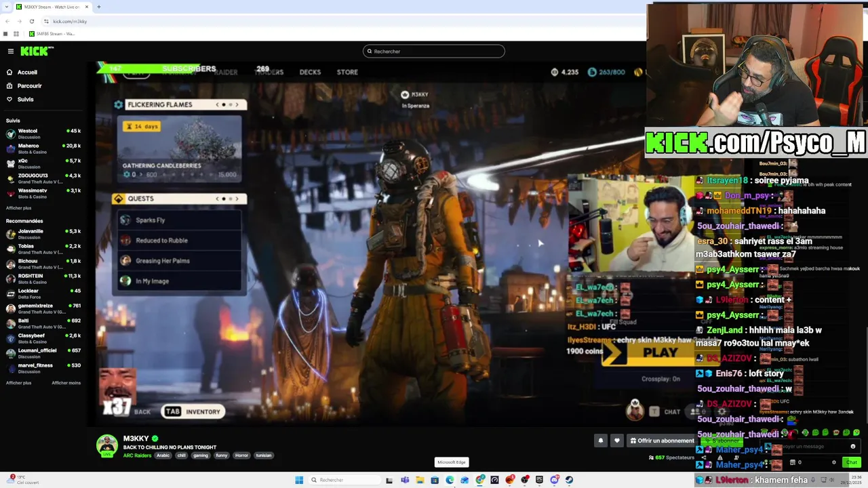Open the xQc followed channel
This screenshot has height=488, width=868.
tap(43, 163)
